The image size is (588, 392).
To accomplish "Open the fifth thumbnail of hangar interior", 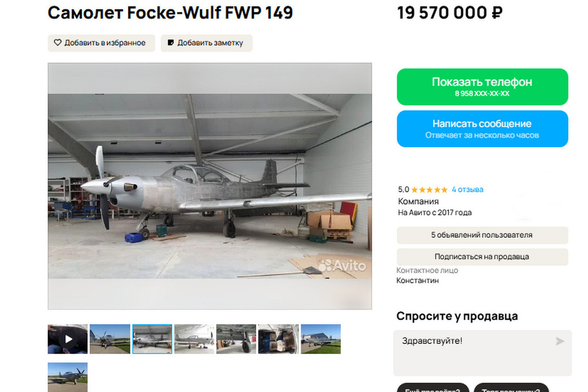I will click(236, 339).
